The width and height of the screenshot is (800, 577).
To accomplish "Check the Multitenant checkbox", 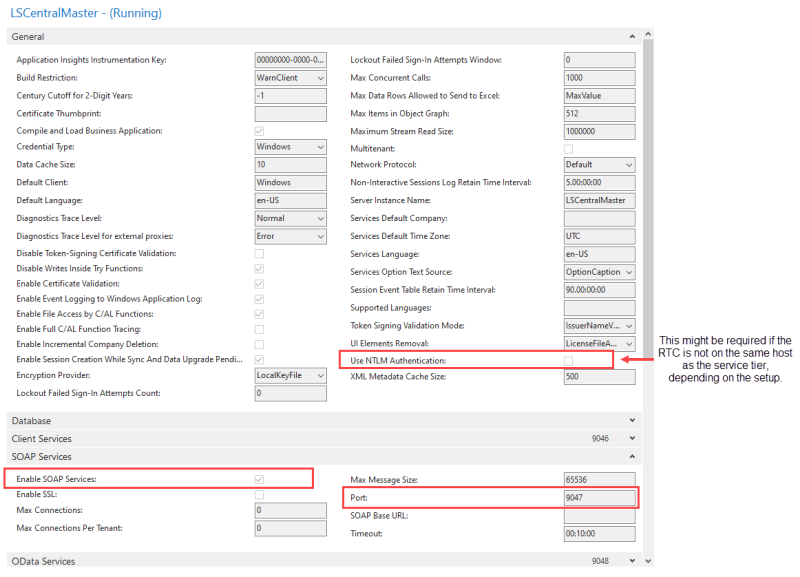I will click(x=568, y=148).
